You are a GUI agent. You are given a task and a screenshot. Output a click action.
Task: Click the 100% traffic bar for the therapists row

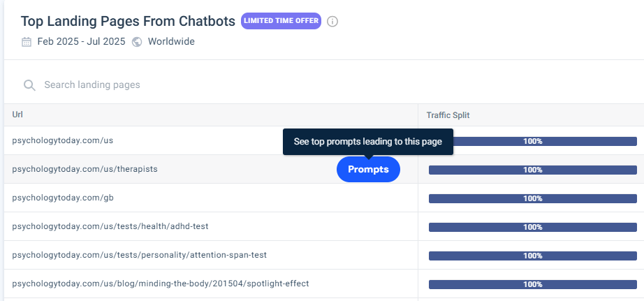point(533,170)
